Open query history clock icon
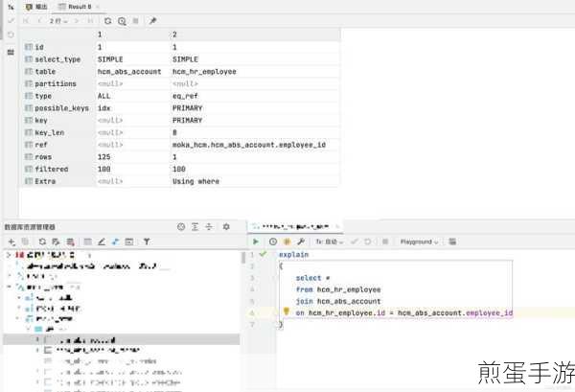This screenshot has height=392, width=575. [x=273, y=242]
